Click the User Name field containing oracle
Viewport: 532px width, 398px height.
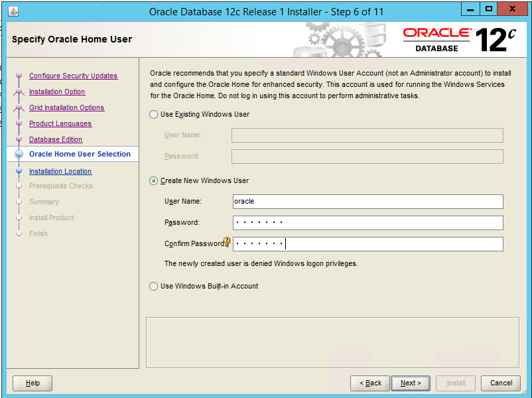[x=367, y=202]
